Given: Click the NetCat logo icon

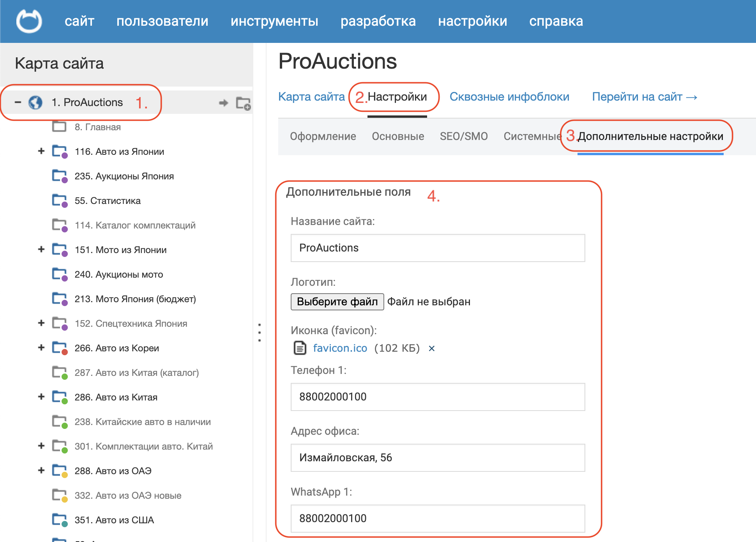Looking at the screenshot, I should [29, 21].
